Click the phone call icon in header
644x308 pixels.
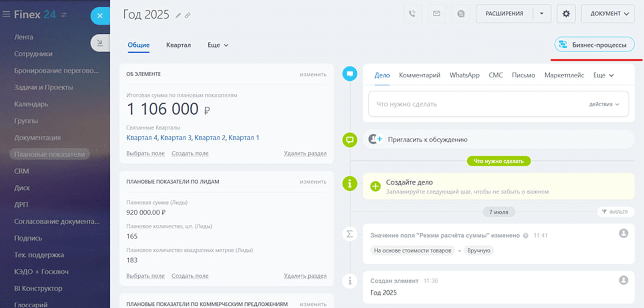412,14
